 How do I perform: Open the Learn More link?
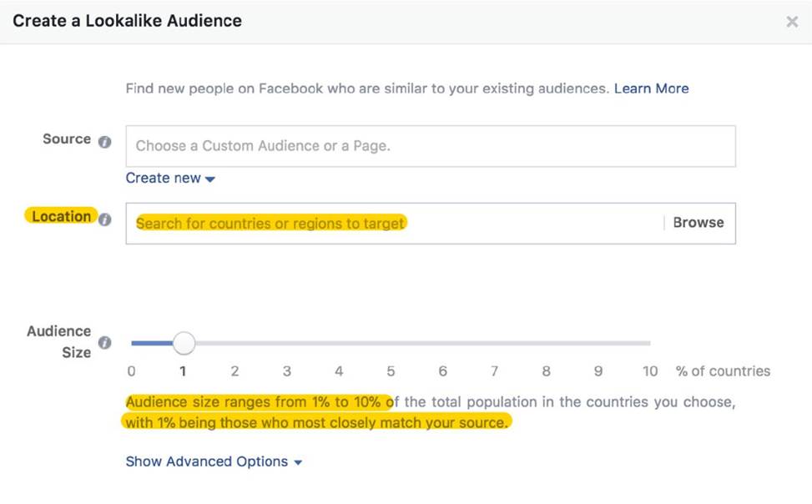pyautogui.click(x=651, y=88)
